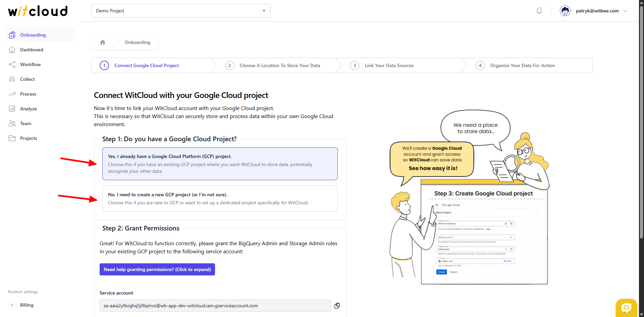This screenshot has height=317, width=644.
Task: Click the witcloud logo
Action: [x=38, y=11]
